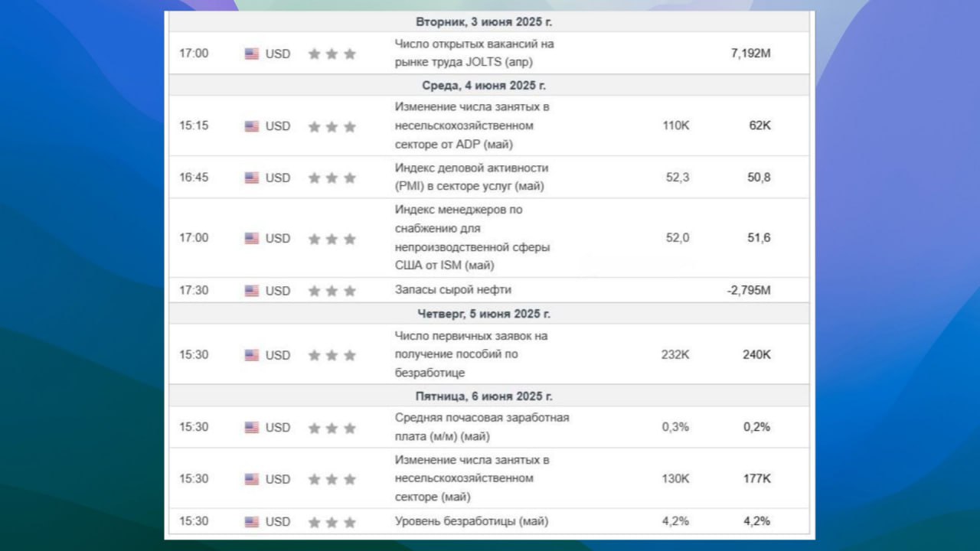Click importance stars in jobless claims row
The image size is (980, 551).
coord(332,355)
